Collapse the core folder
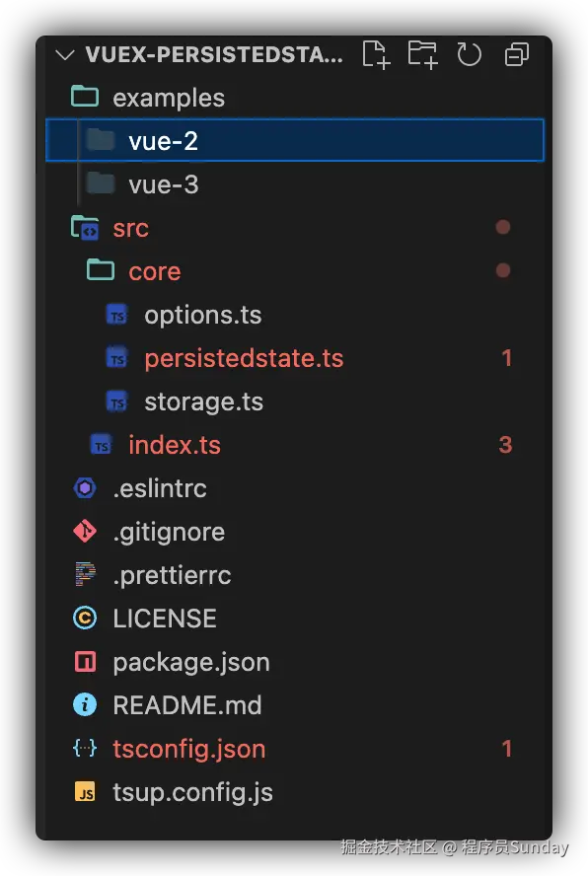Image resolution: width=588 pixels, height=876 pixels. coord(295,271)
